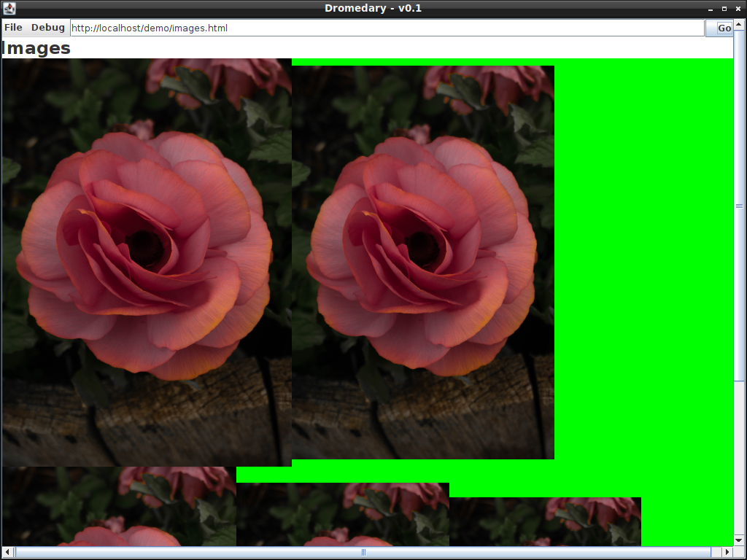Click the horizontal scrollbar right arrow
Viewport: 747px width, 560px height.
click(727, 552)
